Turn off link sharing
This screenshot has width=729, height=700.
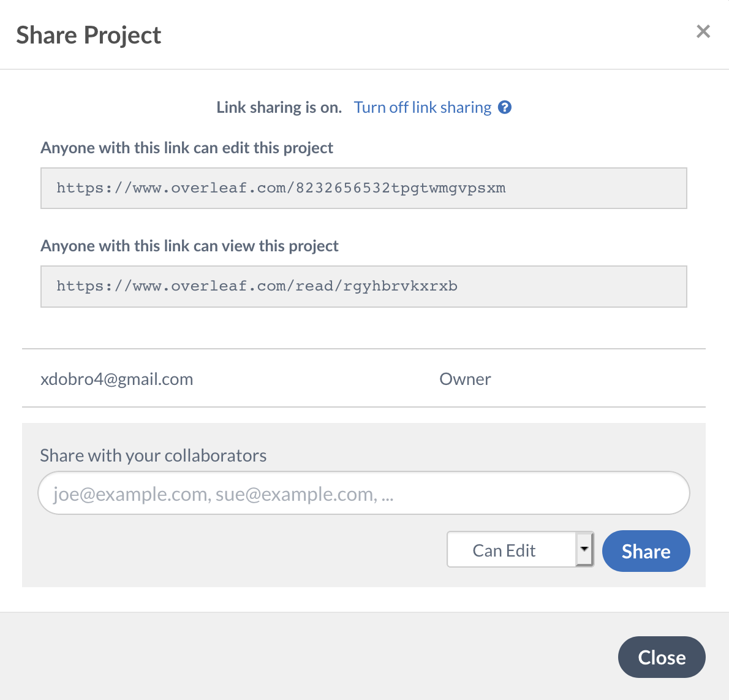[422, 107]
